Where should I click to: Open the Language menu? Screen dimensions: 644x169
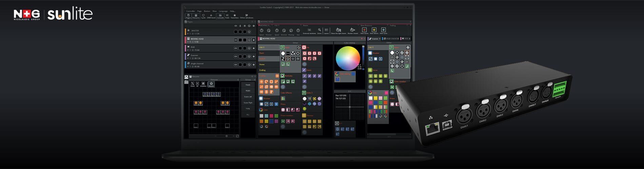223,11
